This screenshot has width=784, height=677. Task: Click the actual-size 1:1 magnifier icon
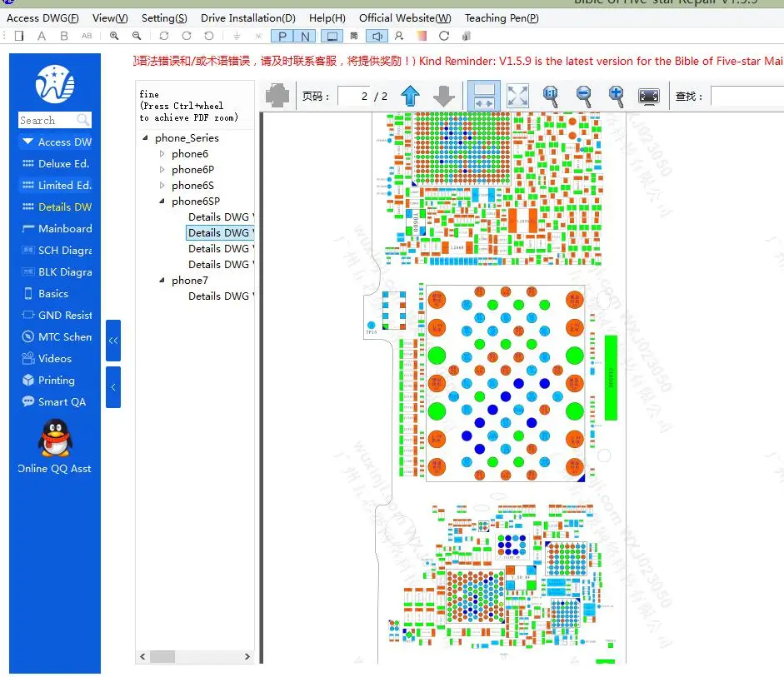click(x=551, y=96)
